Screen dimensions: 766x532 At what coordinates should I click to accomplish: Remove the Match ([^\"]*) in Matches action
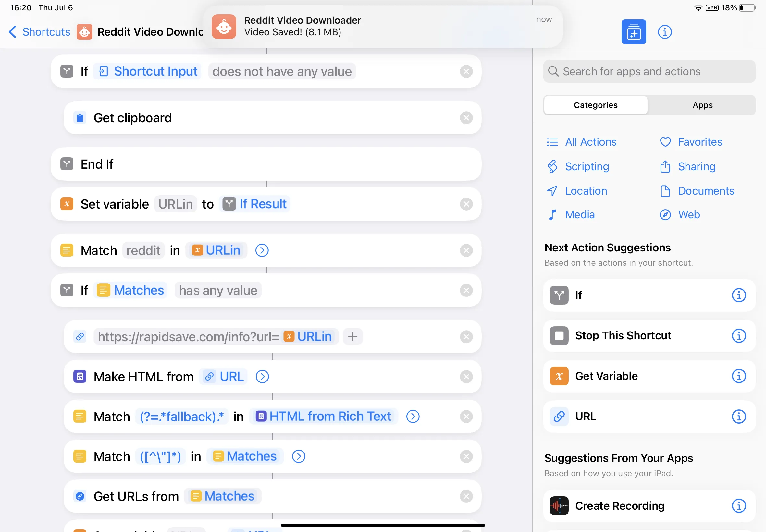[466, 456]
